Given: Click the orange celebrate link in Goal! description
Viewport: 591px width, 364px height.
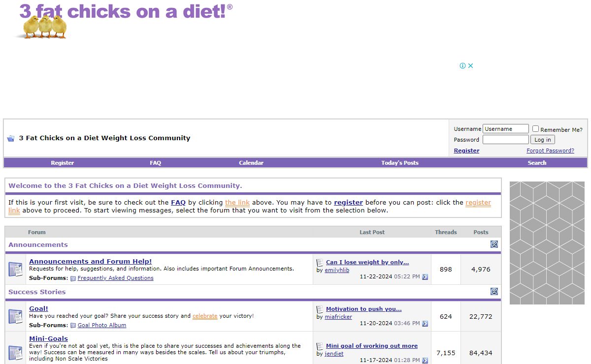Looking at the screenshot, I should pyautogui.click(x=205, y=316).
